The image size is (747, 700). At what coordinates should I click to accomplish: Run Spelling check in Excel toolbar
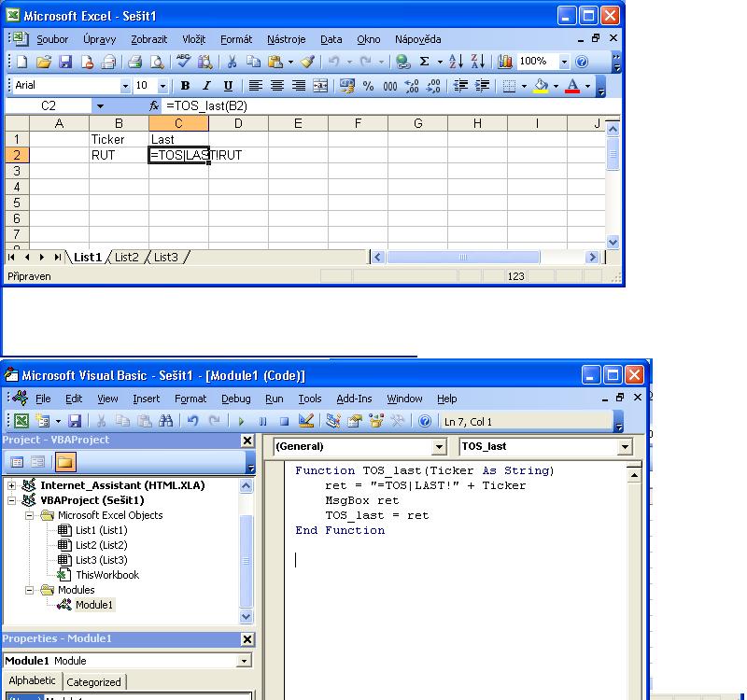[183, 62]
